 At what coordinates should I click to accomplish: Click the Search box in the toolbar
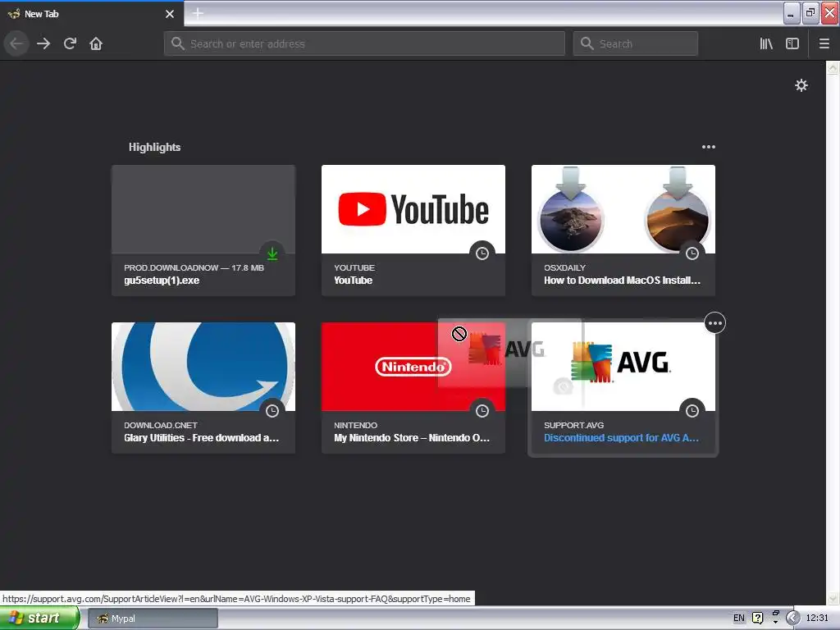(636, 43)
